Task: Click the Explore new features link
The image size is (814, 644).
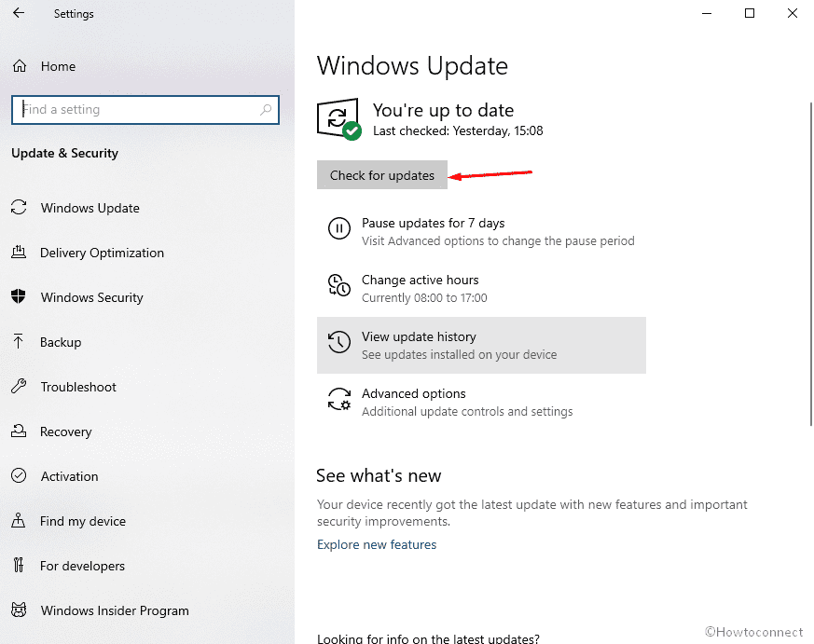Action: 377,544
